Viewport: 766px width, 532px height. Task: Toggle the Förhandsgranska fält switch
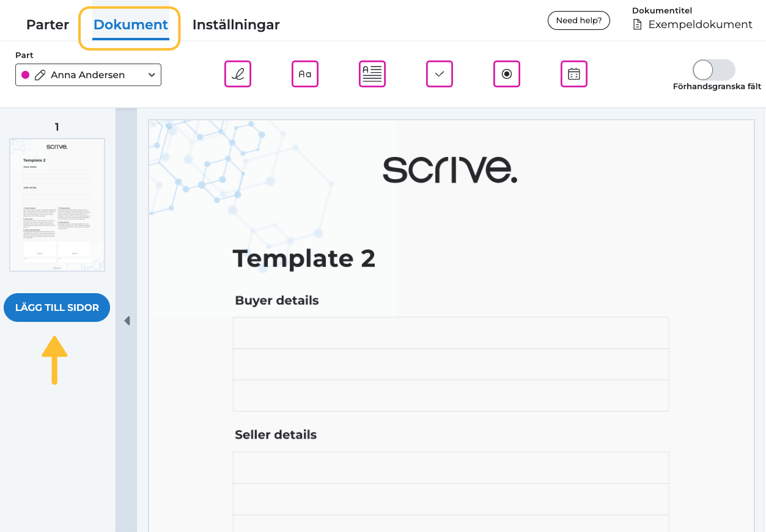[x=713, y=70]
